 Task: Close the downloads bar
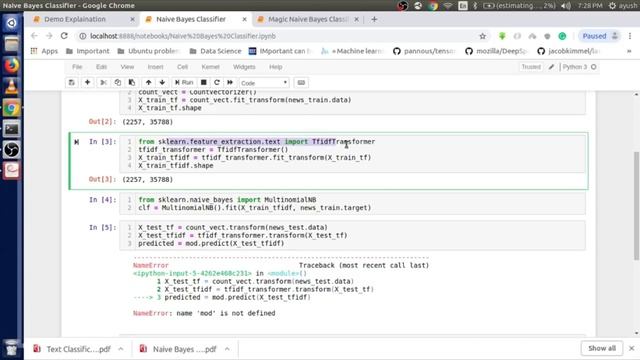[x=631, y=348]
